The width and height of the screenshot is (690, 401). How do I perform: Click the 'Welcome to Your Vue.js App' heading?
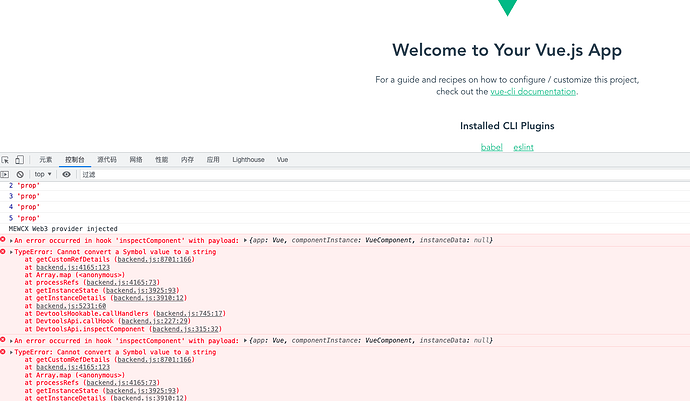[507, 50]
